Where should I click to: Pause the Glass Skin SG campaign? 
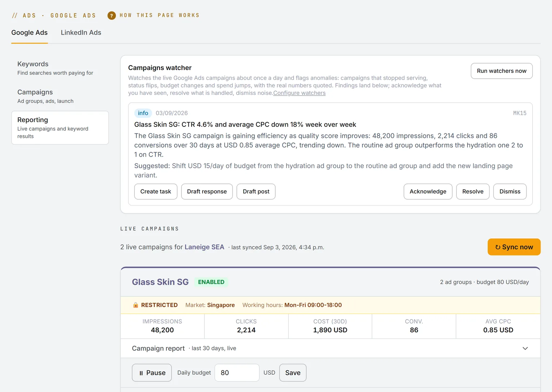(152, 373)
